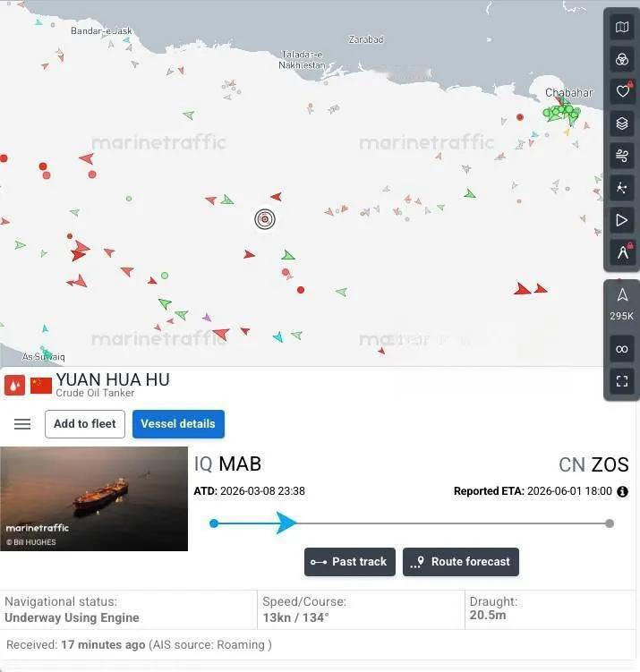Click the 20.5m draught value
The height and width of the screenshot is (672, 640).
488,615
